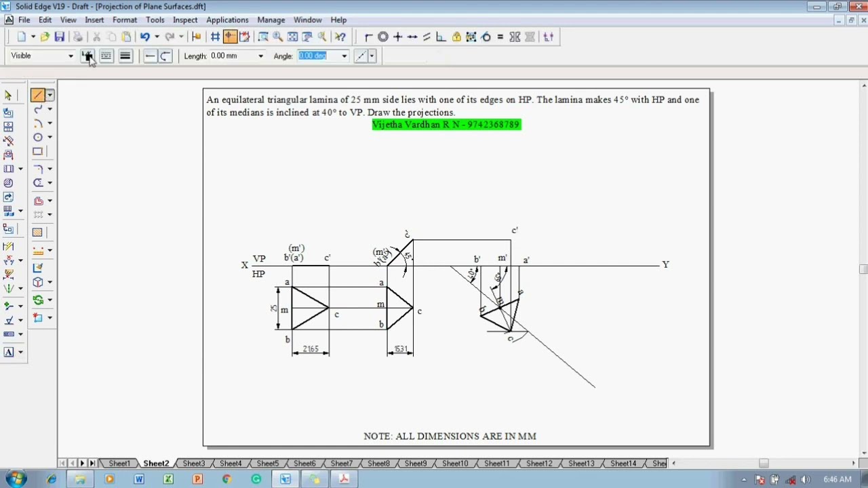
Task: Expand the Undo history dropdown arrow
Action: 156,37
